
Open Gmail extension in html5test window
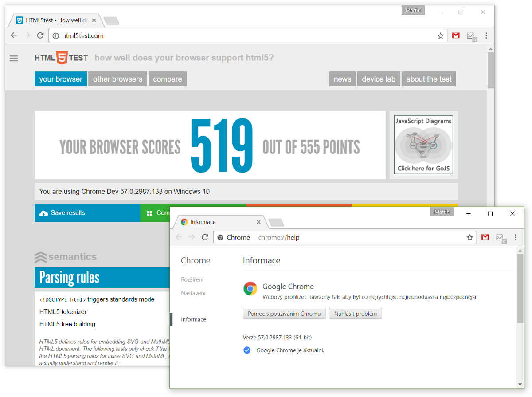[456, 35]
